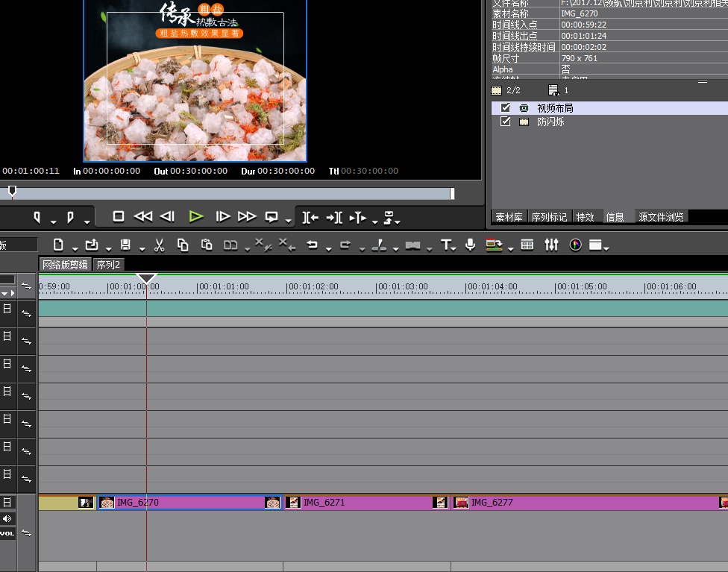Save the project with the floppy disk icon
This screenshot has width=728, height=572.
click(x=125, y=245)
